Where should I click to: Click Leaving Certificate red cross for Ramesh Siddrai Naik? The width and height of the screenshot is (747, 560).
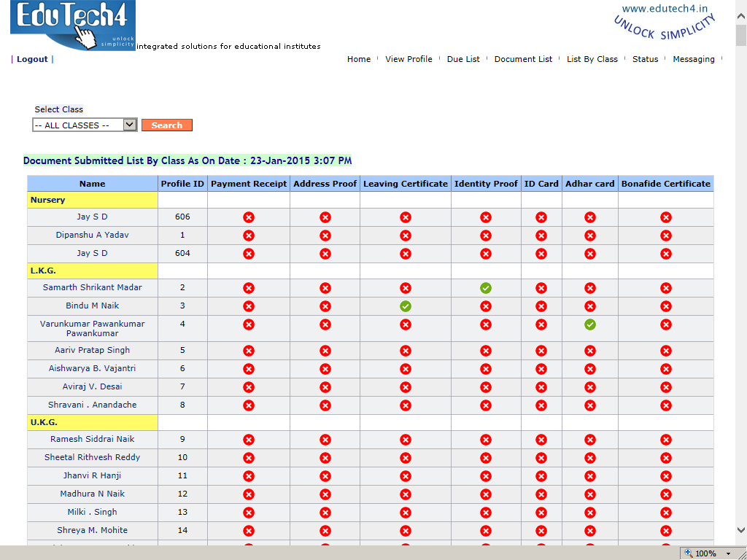(x=406, y=440)
